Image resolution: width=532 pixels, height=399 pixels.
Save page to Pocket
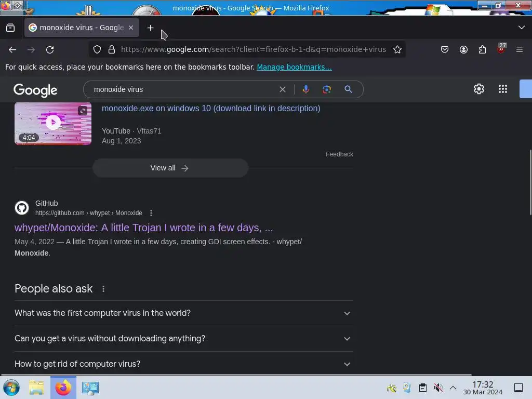tap(445, 49)
